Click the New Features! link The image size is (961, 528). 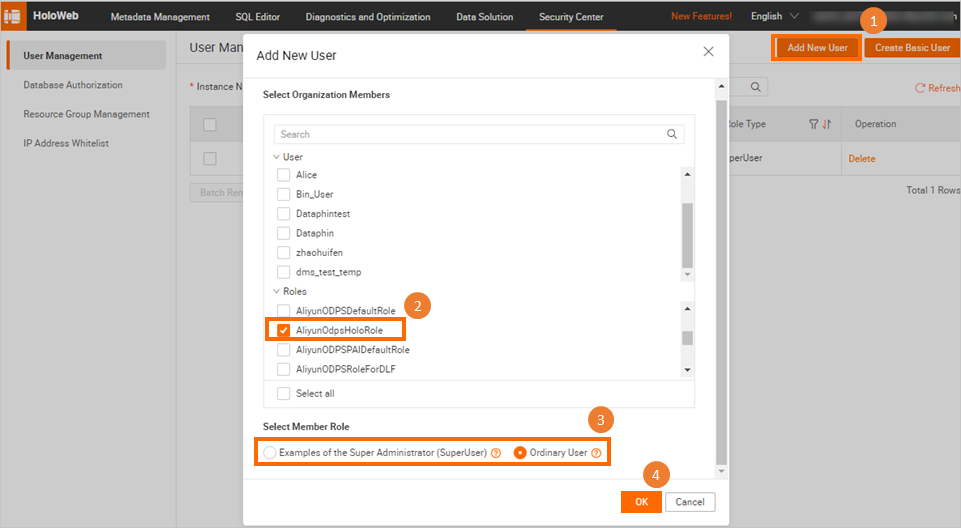(701, 16)
